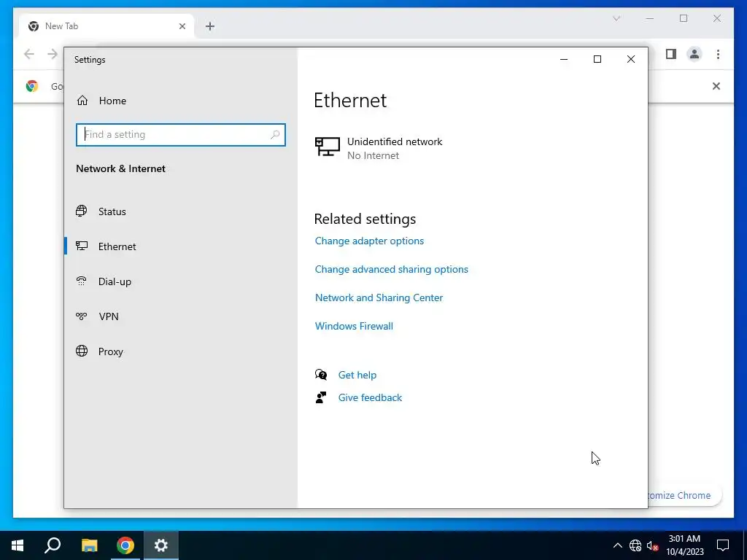
Task: Minimize the Settings window
Action: click(564, 59)
